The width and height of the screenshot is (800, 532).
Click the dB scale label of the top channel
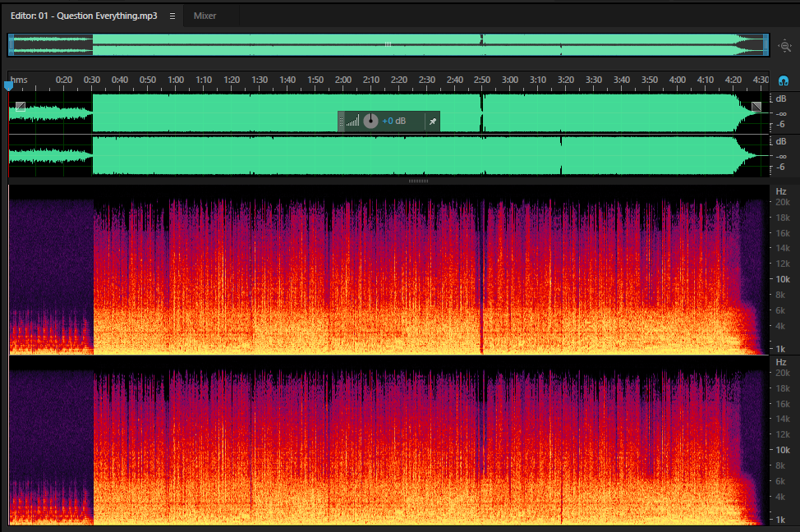(x=781, y=99)
